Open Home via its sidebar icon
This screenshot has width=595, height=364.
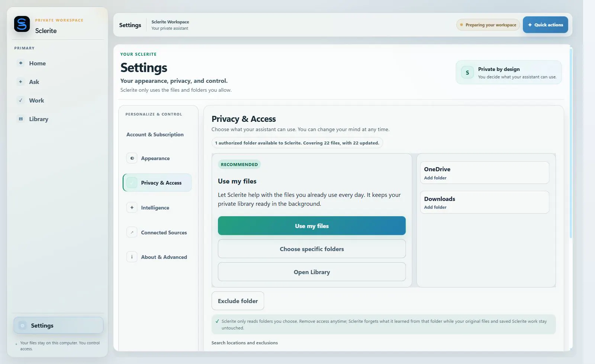(x=21, y=63)
